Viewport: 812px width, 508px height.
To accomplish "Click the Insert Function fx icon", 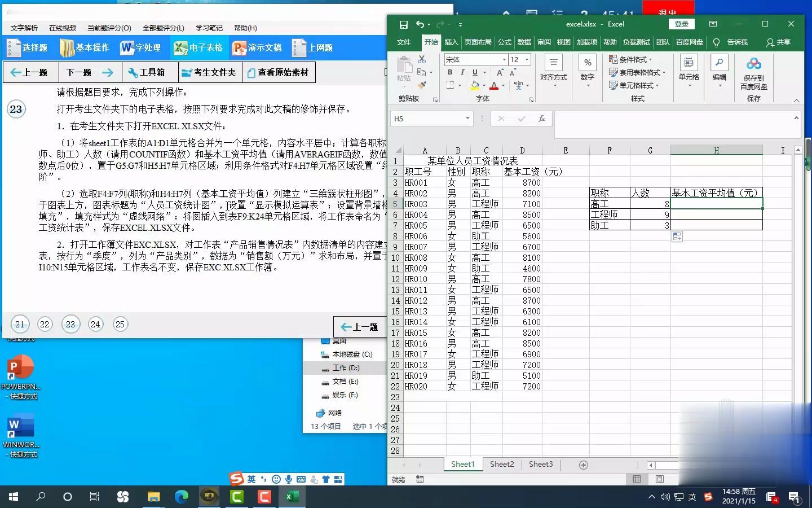I will pyautogui.click(x=541, y=118).
